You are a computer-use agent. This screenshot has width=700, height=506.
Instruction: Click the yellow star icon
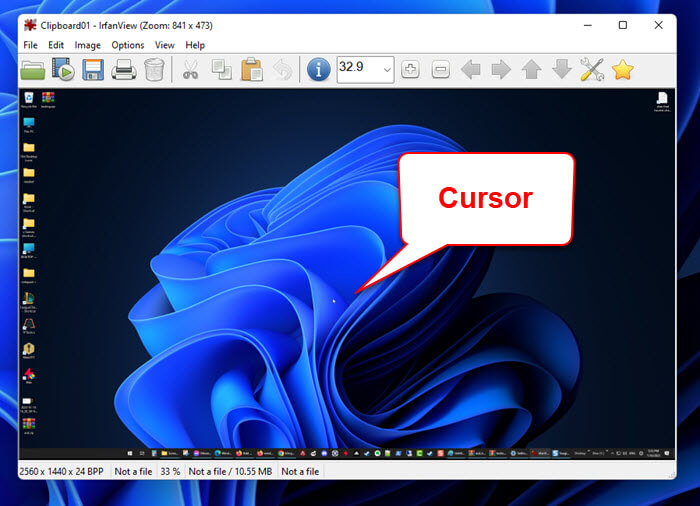(x=623, y=70)
